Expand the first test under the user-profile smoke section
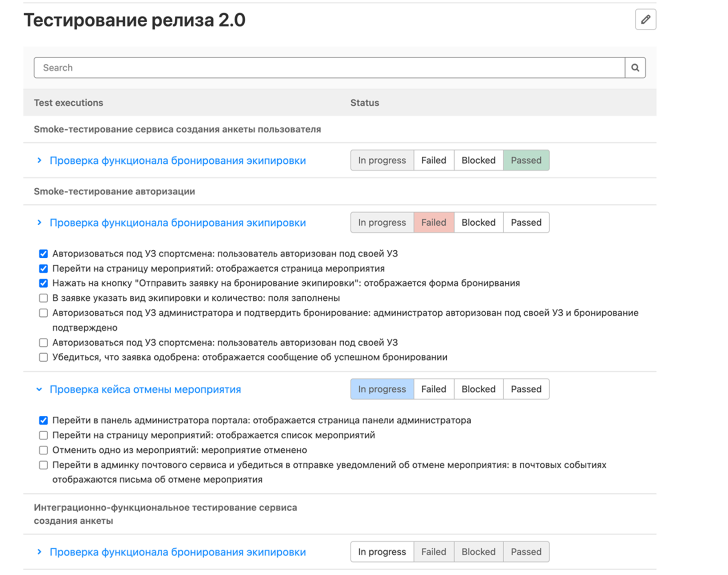The image size is (728, 575). coord(39,160)
